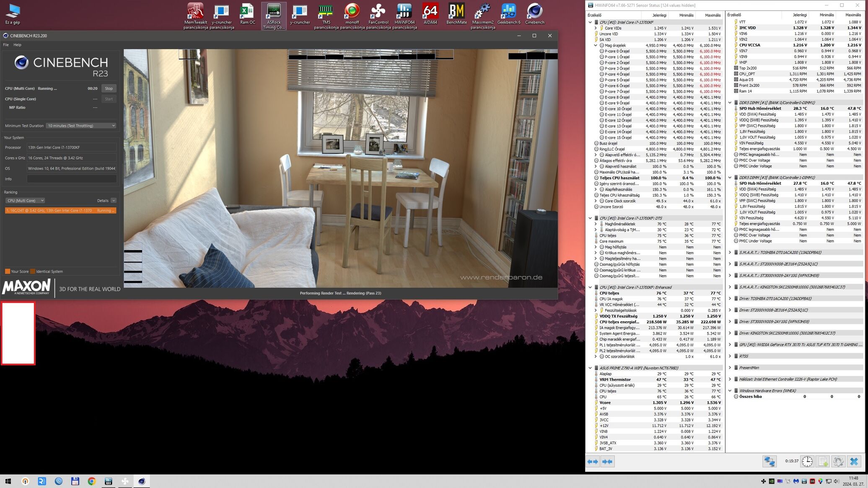Open the MemTweakIt desktop shortcut
This screenshot has width=868, height=488.
pos(195,16)
